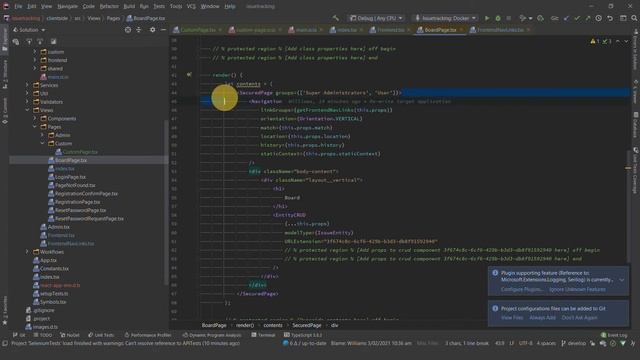Click the VCS Commit checkmark icon
The image size is (640, 360).
[x=577, y=18]
